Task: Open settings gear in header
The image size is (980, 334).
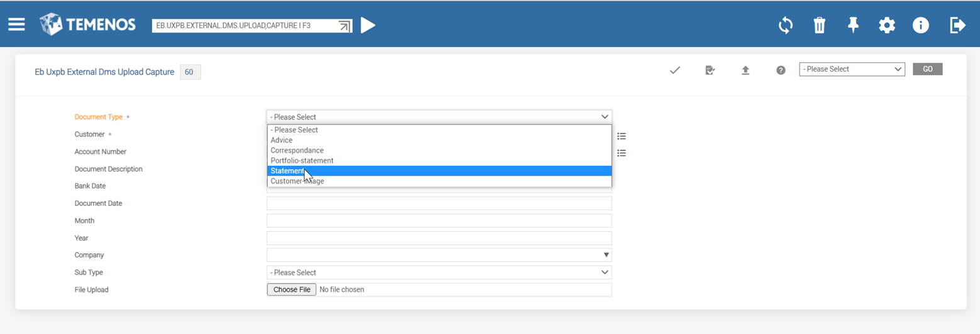Action: click(x=887, y=25)
